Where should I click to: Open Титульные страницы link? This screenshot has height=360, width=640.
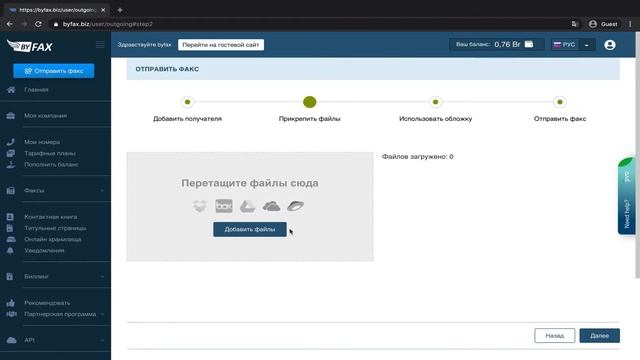55,228
